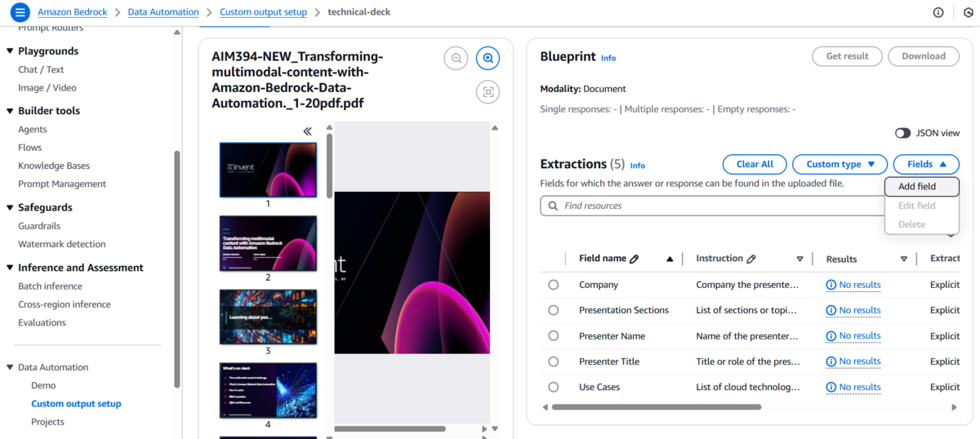Collapse the Safeguards section

9,207
